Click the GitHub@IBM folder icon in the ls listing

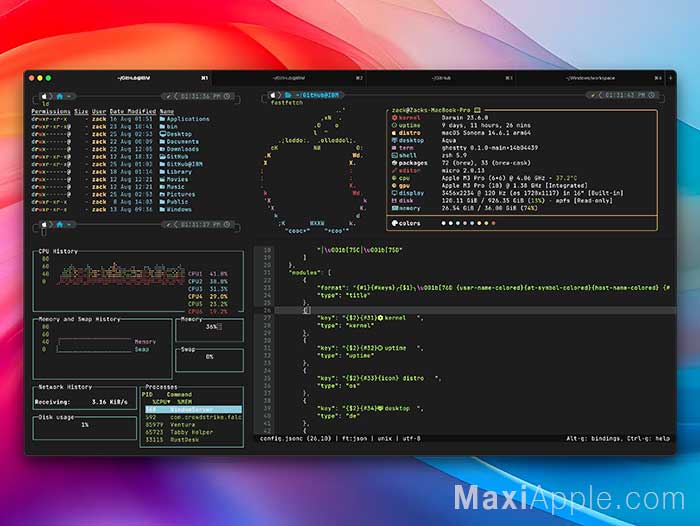(x=162, y=164)
